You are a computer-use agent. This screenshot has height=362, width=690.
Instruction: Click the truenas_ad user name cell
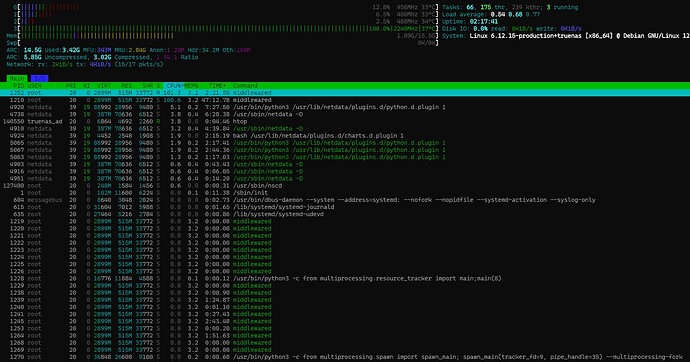point(45,121)
